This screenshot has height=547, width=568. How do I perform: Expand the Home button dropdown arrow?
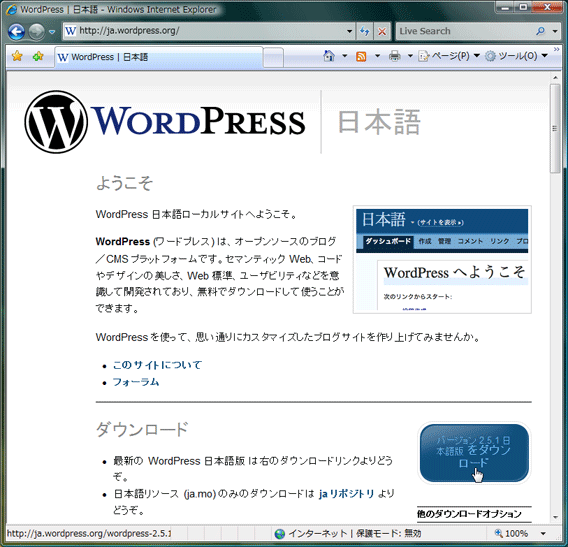click(x=344, y=56)
